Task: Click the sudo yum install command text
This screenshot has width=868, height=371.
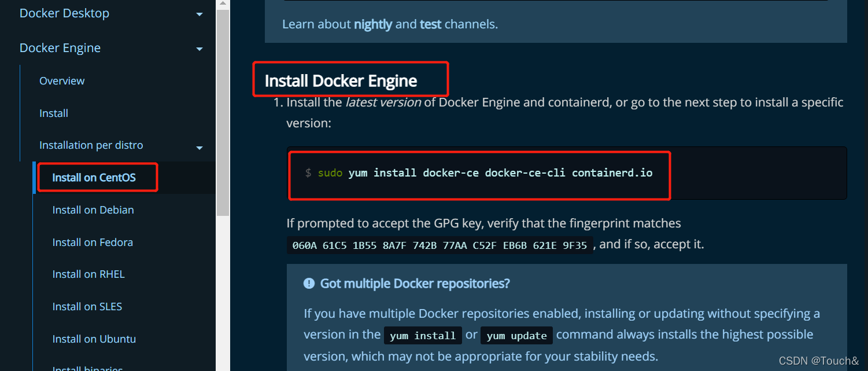Action: pos(485,173)
